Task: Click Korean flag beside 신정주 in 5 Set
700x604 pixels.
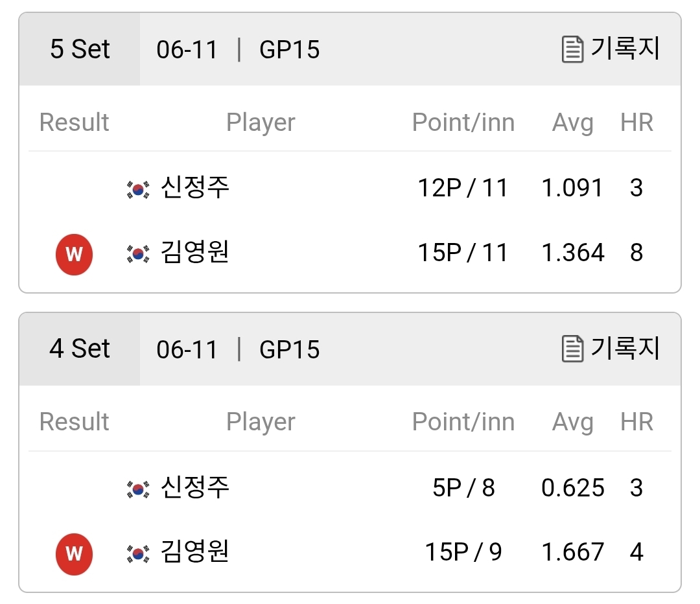Action: 138,190
